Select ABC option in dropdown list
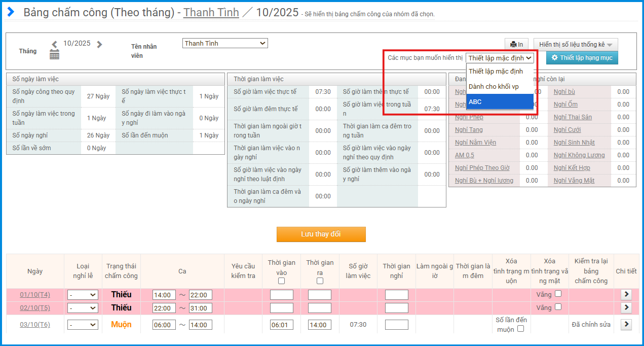Viewport: 644px width, 346px height. (500, 102)
